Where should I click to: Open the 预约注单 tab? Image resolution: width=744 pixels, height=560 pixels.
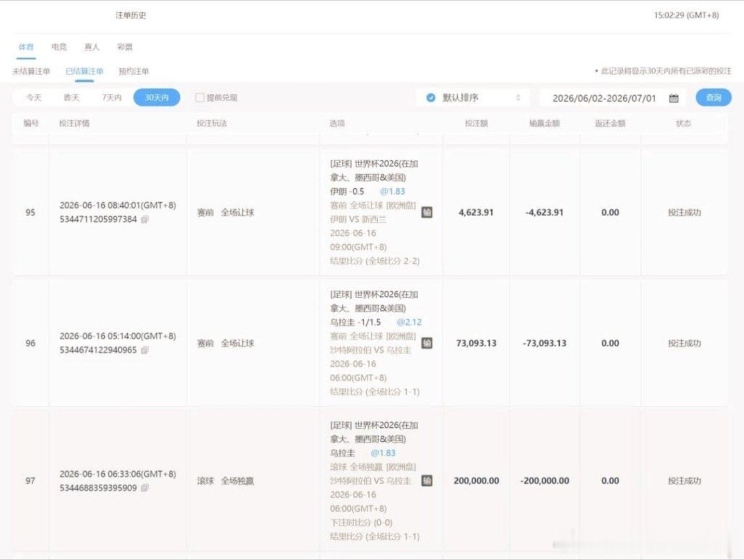coord(134,71)
